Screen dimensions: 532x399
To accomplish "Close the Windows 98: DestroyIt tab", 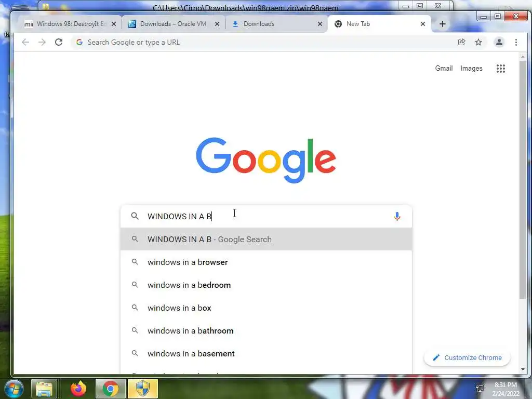I will [x=114, y=24].
